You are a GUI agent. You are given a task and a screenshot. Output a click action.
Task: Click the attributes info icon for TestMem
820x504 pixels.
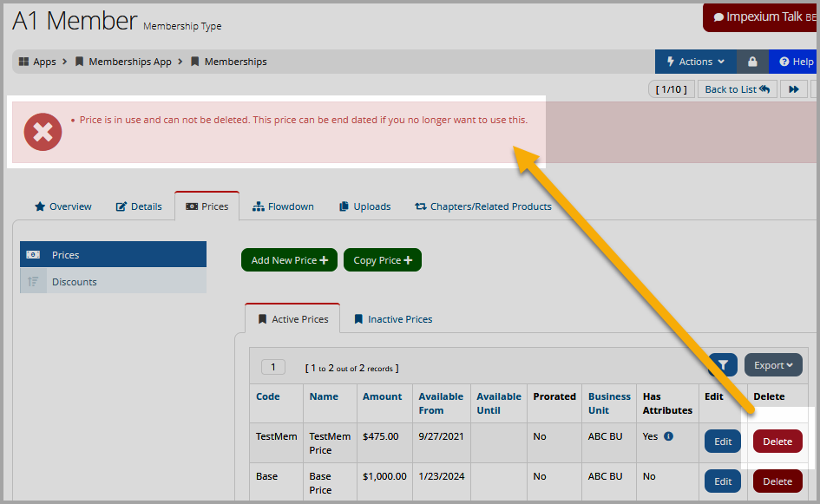coord(668,436)
